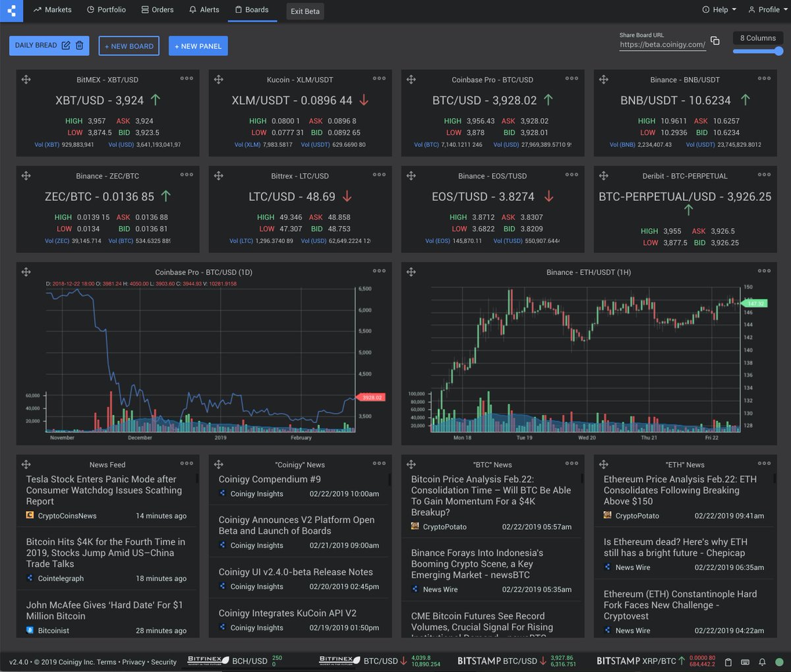791x672 pixels.
Task: Open Coinigy Announces V2 Platform Open Beta article
Action: pyautogui.click(x=297, y=525)
